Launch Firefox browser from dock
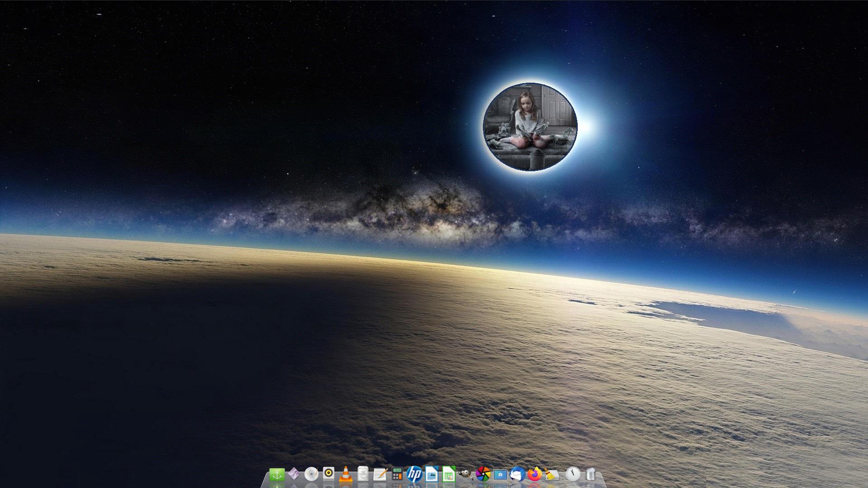 pyautogui.click(x=535, y=474)
